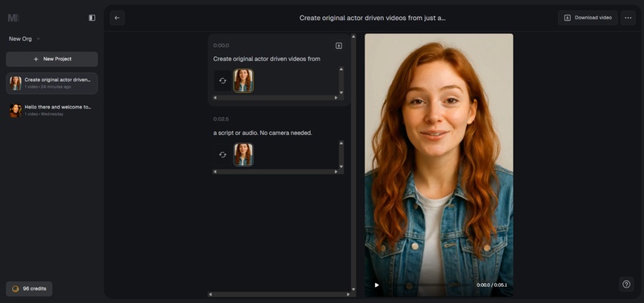Open the help question mark button
This screenshot has width=644, height=303.
tap(626, 285)
